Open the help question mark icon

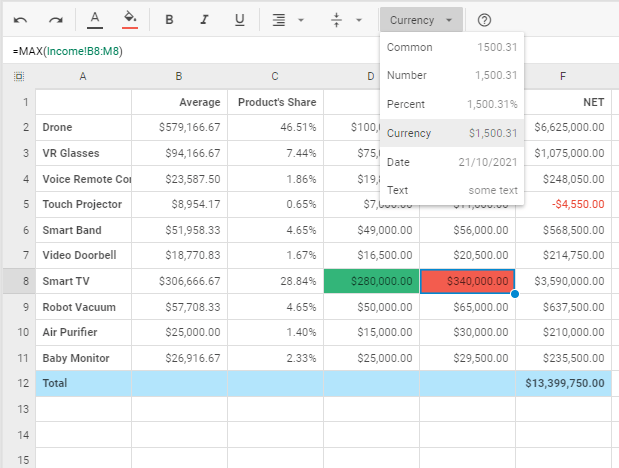[x=484, y=20]
